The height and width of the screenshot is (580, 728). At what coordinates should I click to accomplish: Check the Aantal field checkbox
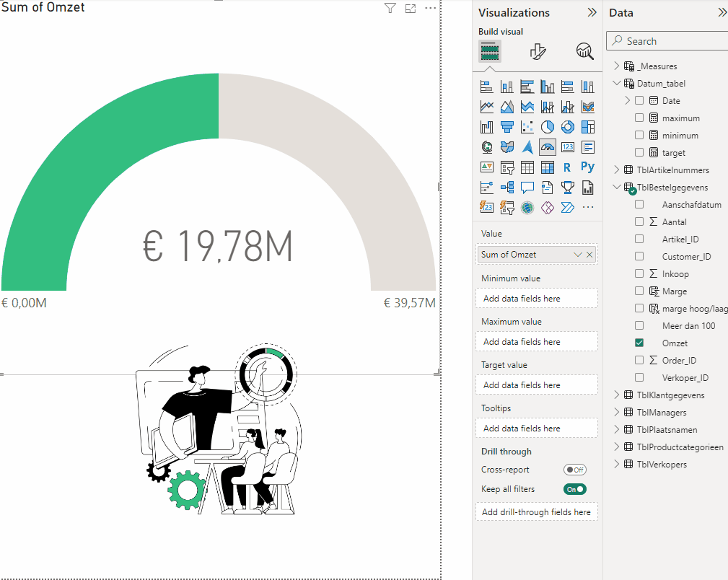pos(639,221)
